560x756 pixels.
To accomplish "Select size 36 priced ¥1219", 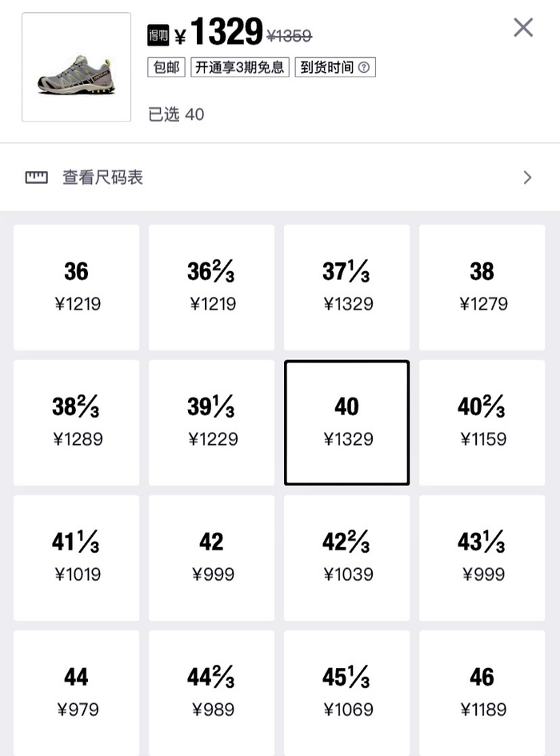I will [75, 286].
